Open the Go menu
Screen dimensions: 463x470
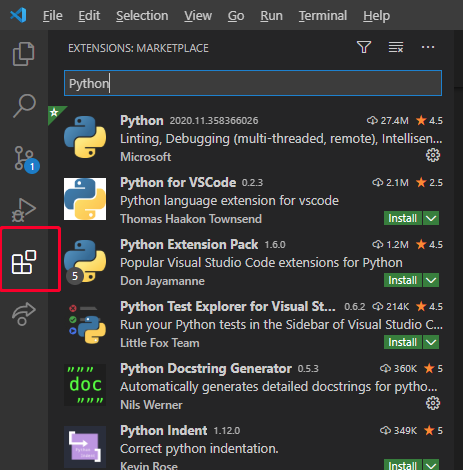coord(236,15)
